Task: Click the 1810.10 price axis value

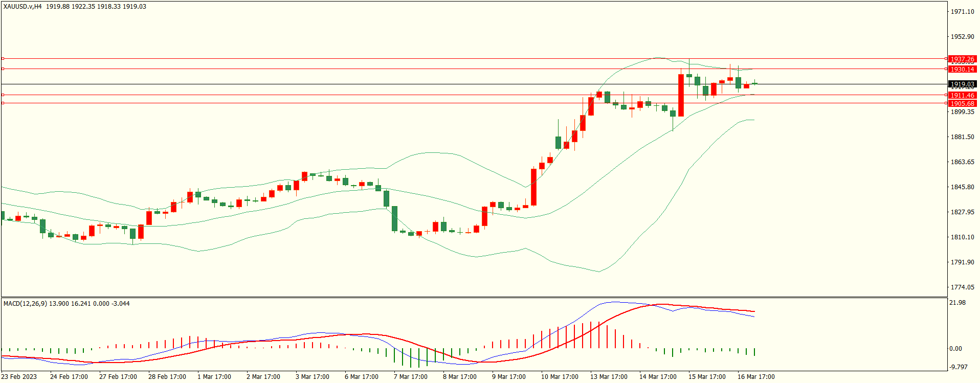Action: pos(962,237)
